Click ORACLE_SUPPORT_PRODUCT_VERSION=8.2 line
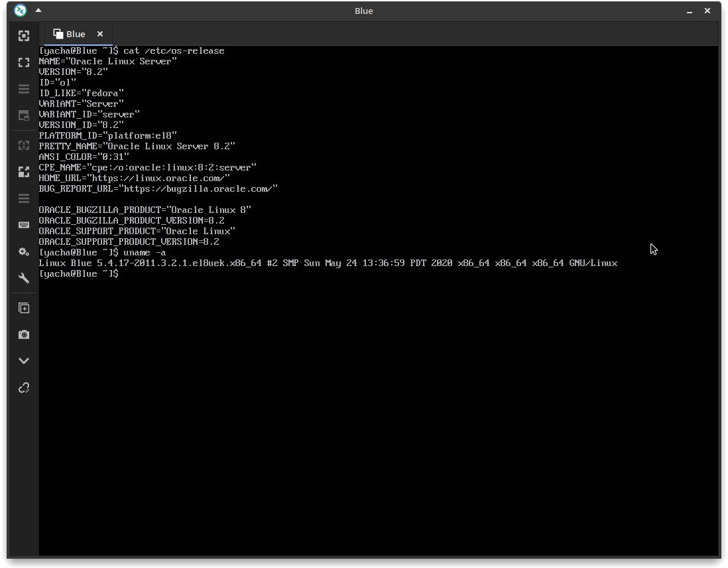 pos(129,242)
